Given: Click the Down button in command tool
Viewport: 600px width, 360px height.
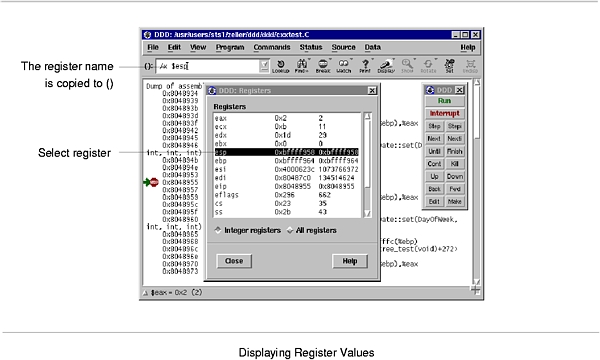Looking at the screenshot, I should pyautogui.click(x=455, y=176).
